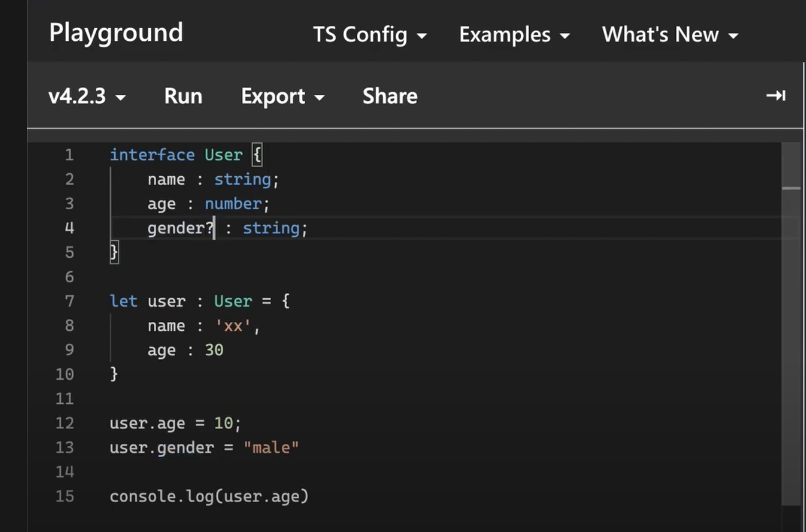
Task: Collapse the sidebar with the arrow icon
Action: tap(776, 95)
